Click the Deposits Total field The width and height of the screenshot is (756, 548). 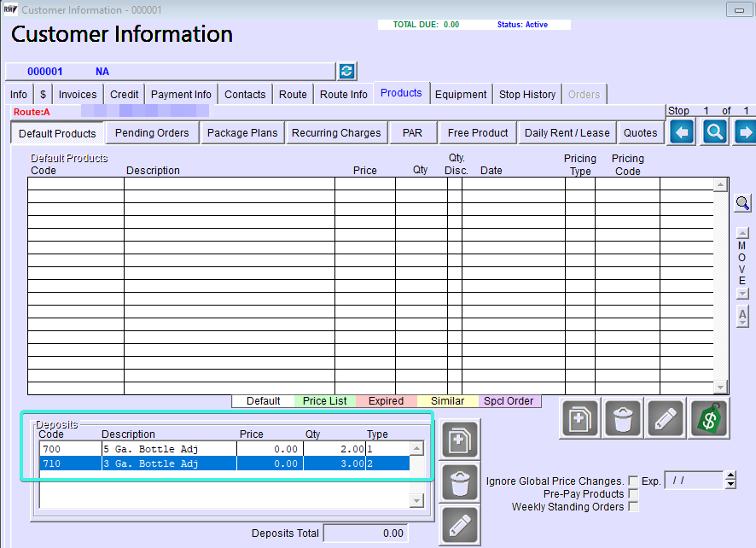tap(365, 533)
